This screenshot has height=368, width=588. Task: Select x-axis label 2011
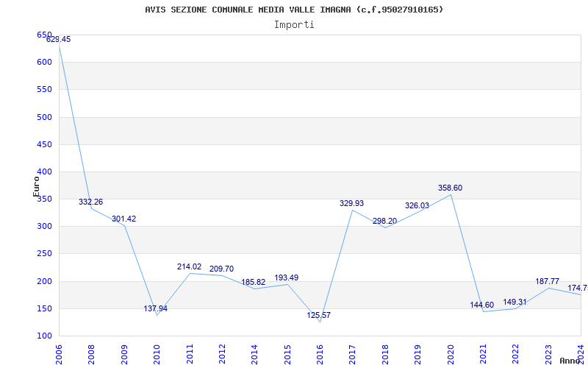(x=190, y=354)
